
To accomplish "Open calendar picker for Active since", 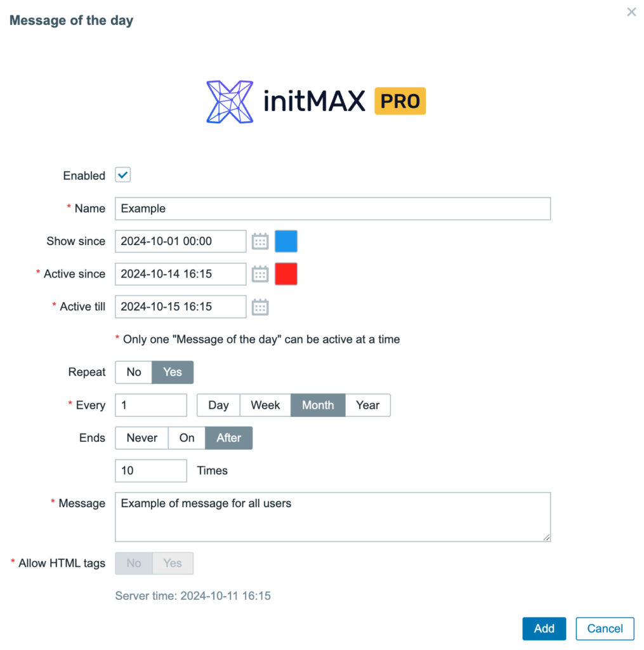I will [260, 274].
